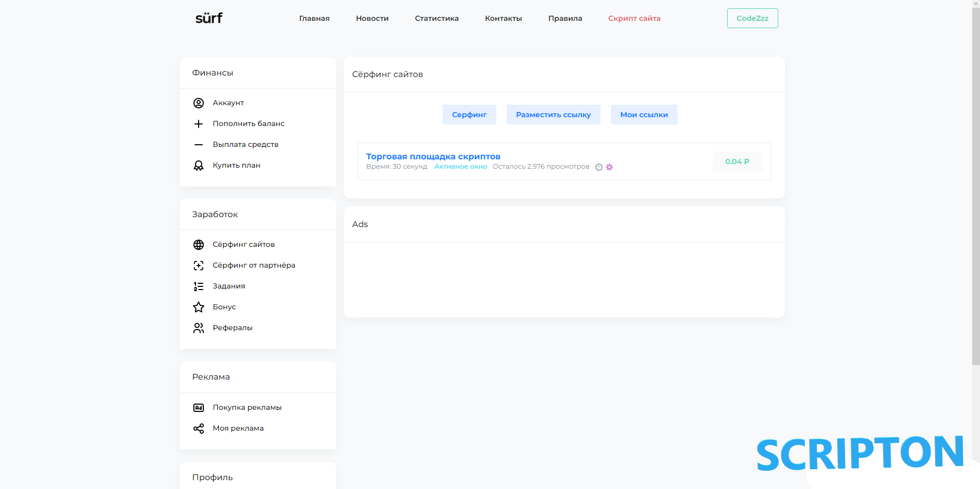980x489 pixels.
Task: Click the clock icon beside remaining views
Action: tap(599, 167)
